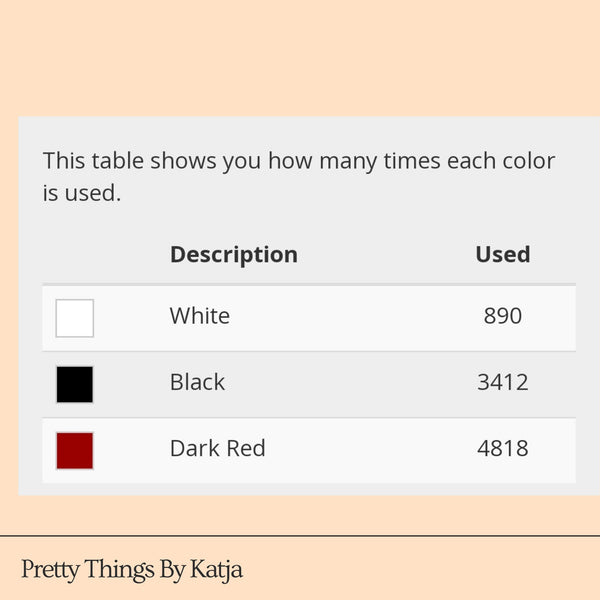Select the Black color swatch
Screen dimensions: 600x600
75,384
